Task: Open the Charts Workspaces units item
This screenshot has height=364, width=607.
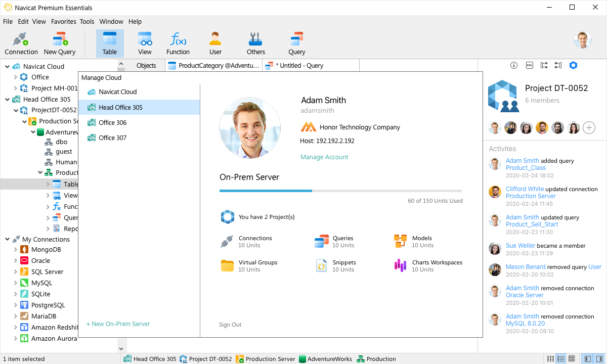Action: 428,266
